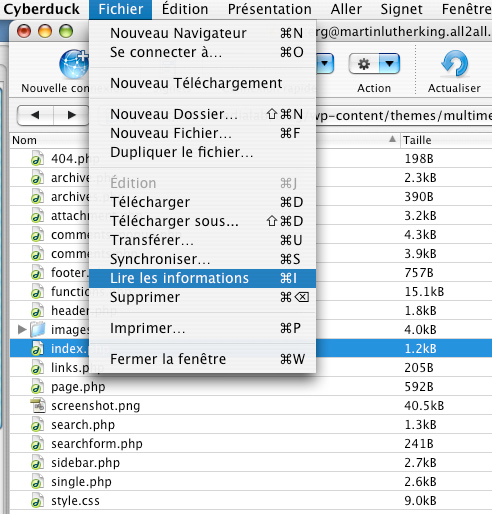Click the page.php file icon
The width and height of the screenshot is (492, 514).
[37, 387]
